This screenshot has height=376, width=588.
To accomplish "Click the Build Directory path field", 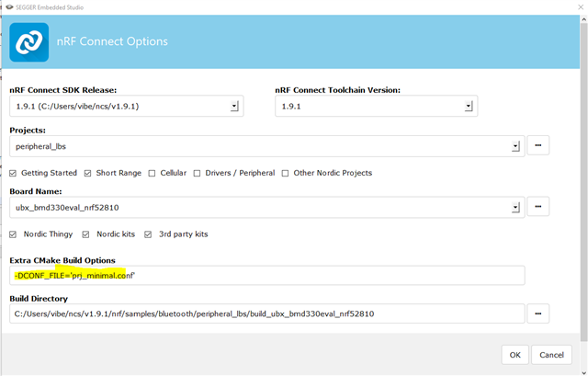I will 266,314.
